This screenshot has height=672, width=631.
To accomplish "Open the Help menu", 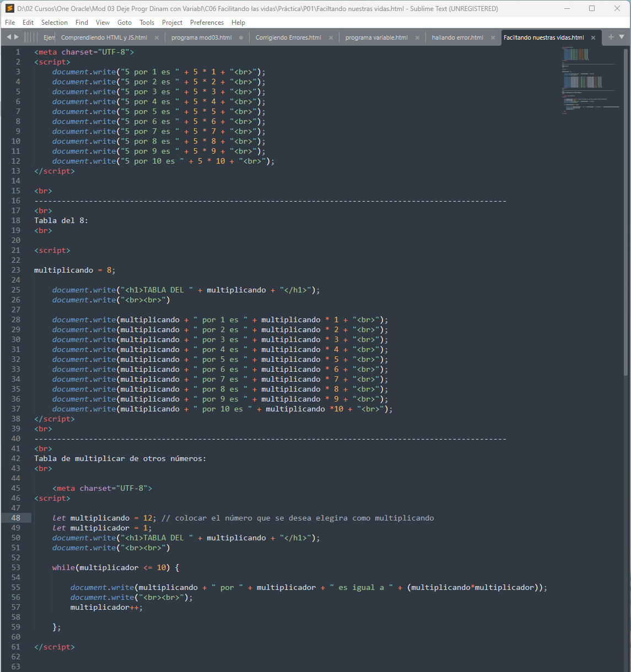I will pos(238,23).
